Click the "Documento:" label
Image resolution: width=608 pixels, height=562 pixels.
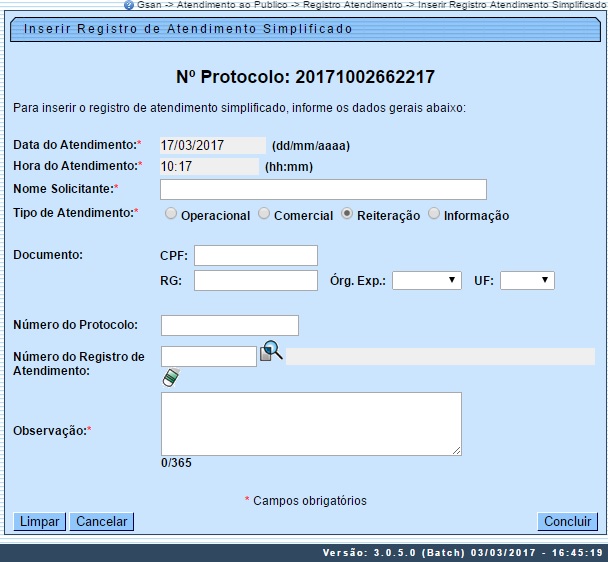click(48, 255)
